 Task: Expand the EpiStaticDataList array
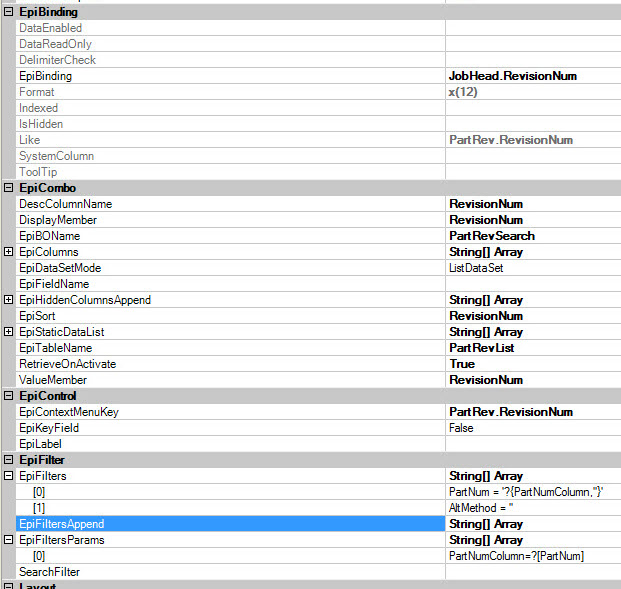coord(8,332)
